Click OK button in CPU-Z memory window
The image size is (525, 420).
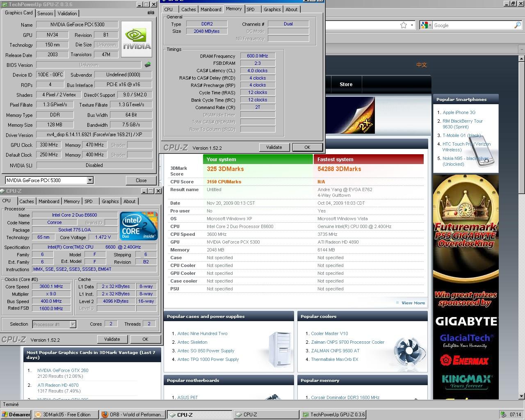point(307,147)
